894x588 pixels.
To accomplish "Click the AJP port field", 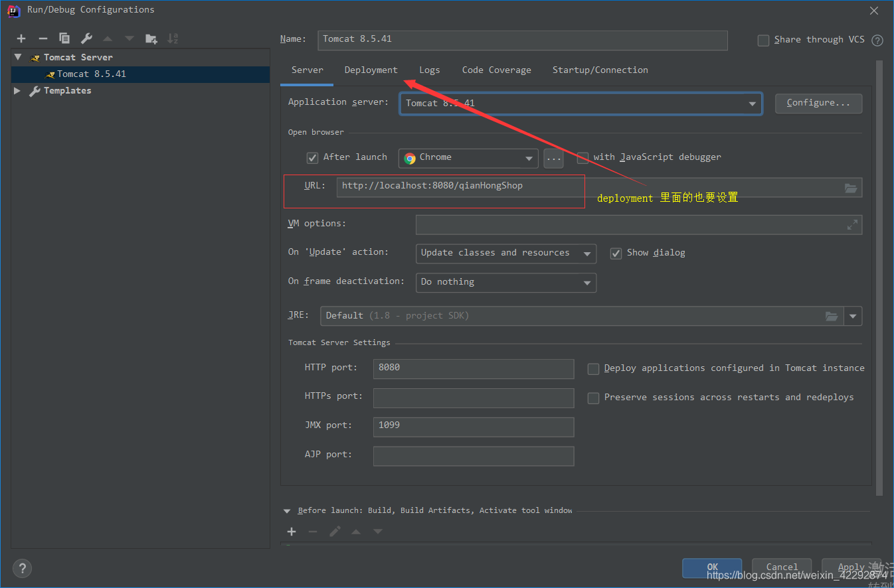I will coord(474,456).
